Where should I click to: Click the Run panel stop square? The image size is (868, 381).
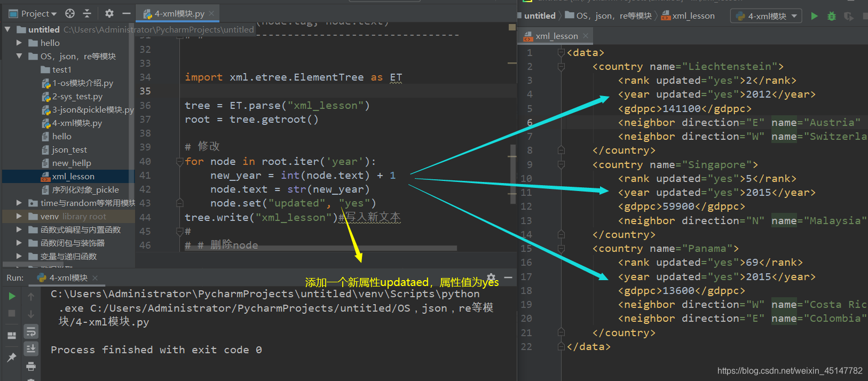(12, 313)
